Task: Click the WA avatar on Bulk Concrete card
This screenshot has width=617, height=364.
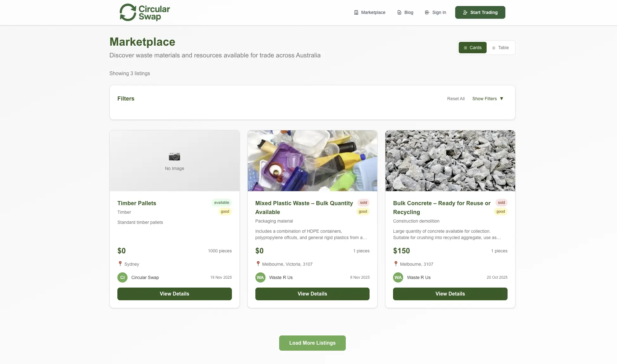Action: [398, 277]
